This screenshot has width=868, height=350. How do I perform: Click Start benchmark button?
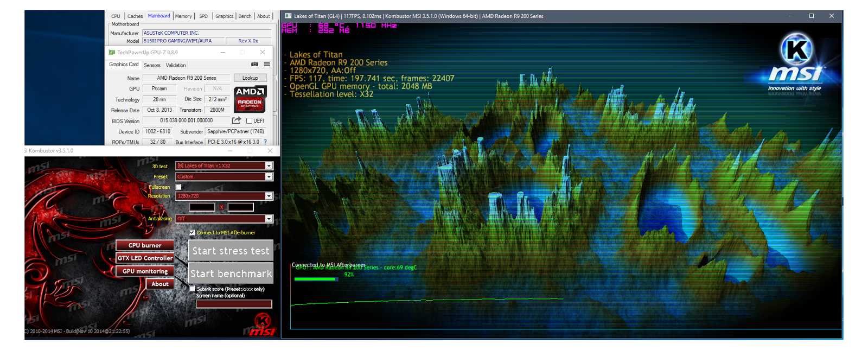click(x=231, y=273)
